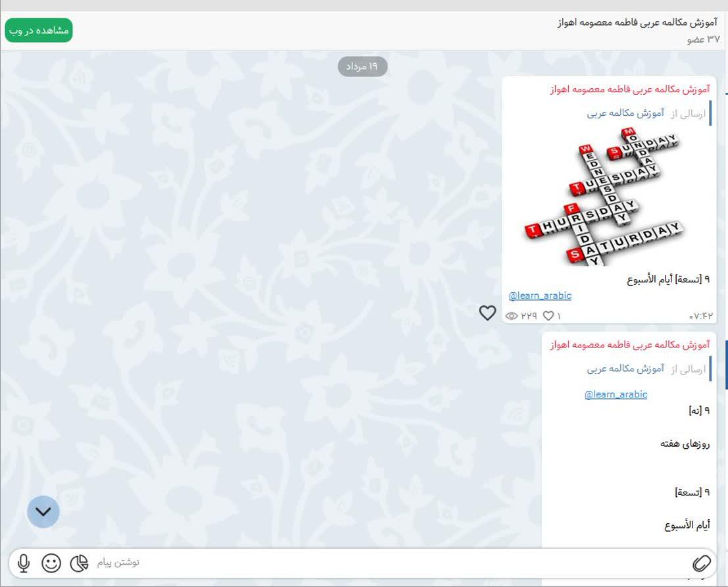Open the channel title in the header
This screenshot has width=728, height=587.
tap(637, 22)
